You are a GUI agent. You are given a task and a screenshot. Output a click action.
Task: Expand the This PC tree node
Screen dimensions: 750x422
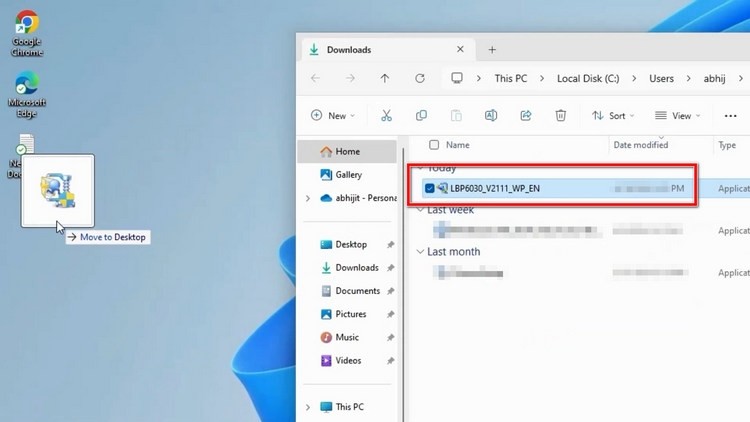[x=308, y=407]
